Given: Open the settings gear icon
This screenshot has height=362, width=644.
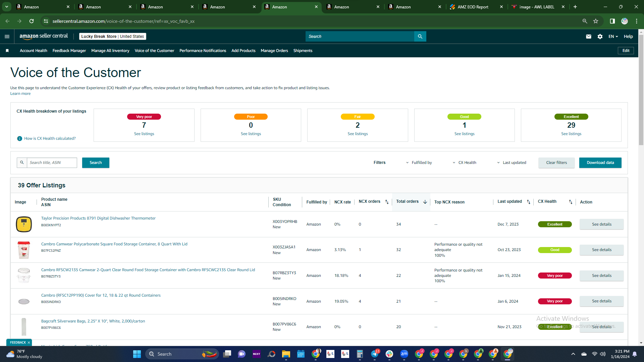Looking at the screenshot, I should [x=600, y=37].
